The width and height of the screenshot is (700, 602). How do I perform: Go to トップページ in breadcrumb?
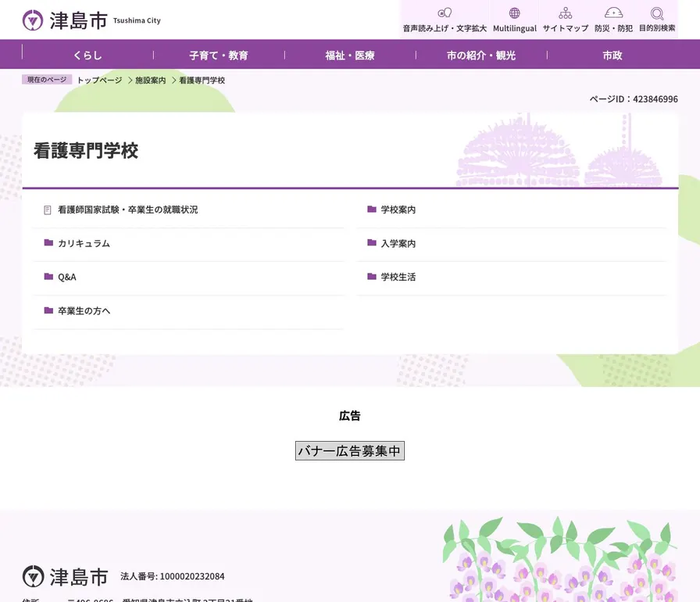click(x=99, y=81)
